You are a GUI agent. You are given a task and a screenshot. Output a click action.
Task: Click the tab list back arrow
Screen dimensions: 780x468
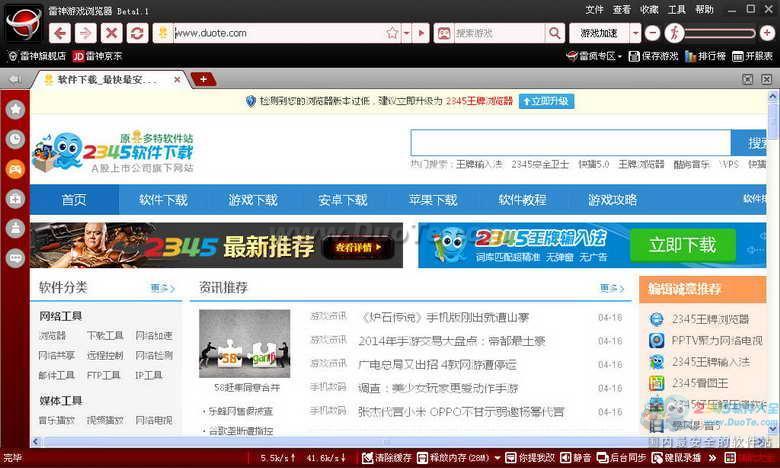pos(15,79)
